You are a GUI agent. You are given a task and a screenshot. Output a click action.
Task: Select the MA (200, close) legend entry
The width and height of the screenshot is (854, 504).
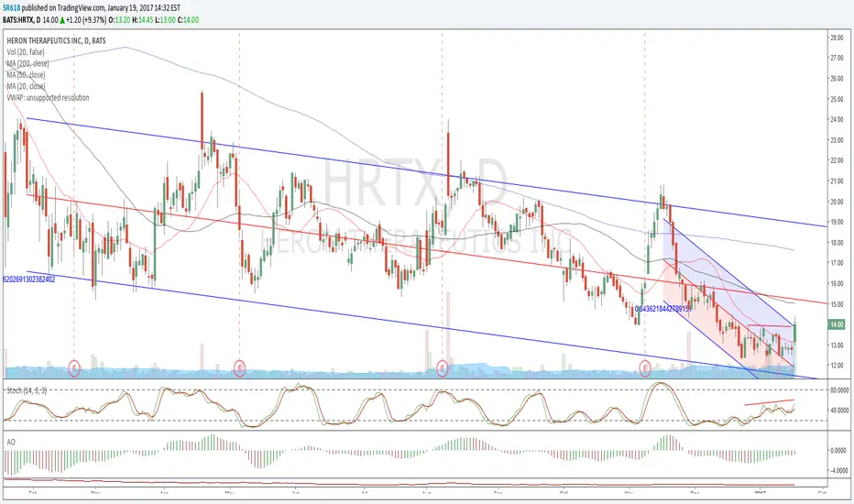pos(27,64)
